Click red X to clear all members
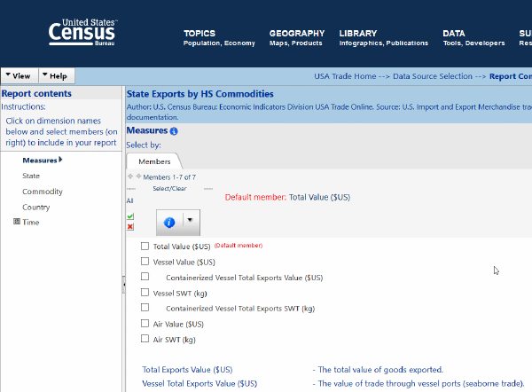This screenshot has width=532, height=392. point(130,227)
